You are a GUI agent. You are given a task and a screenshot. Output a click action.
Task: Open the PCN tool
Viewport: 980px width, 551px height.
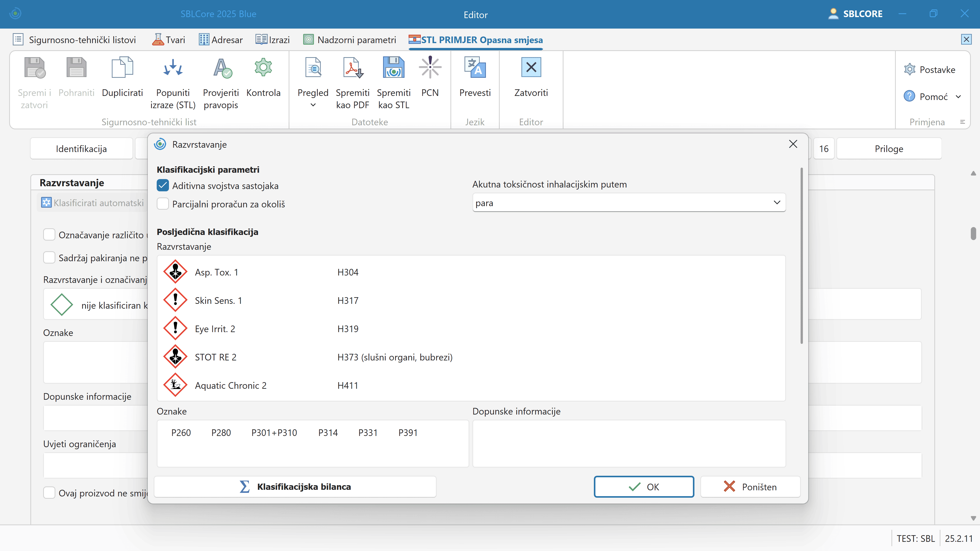point(430,68)
